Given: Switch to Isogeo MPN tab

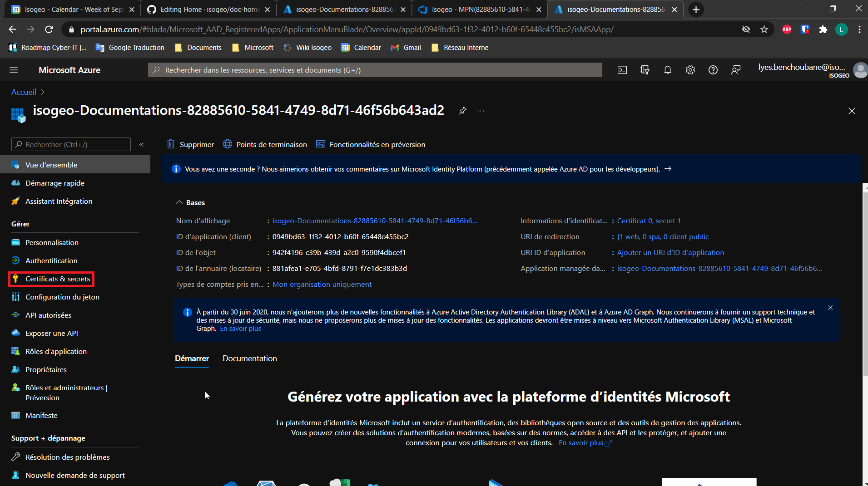Looking at the screenshot, I should 480,10.
